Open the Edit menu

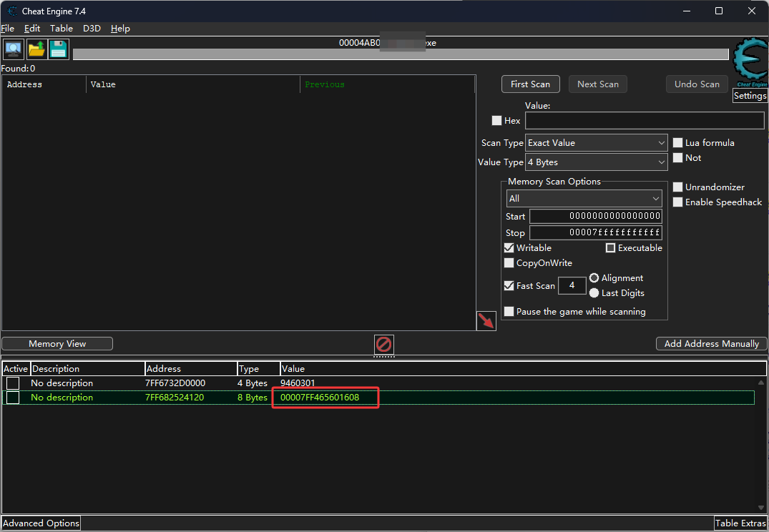tap(32, 29)
